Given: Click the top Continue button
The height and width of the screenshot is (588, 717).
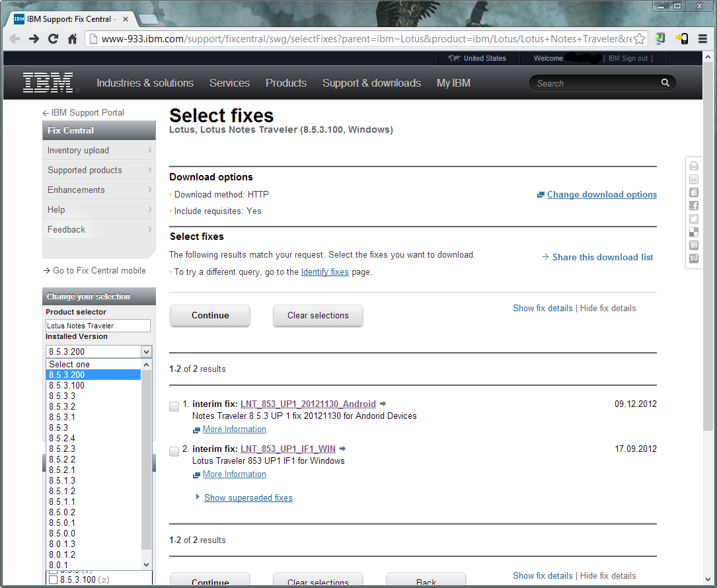Looking at the screenshot, I should tap(210, 316).
